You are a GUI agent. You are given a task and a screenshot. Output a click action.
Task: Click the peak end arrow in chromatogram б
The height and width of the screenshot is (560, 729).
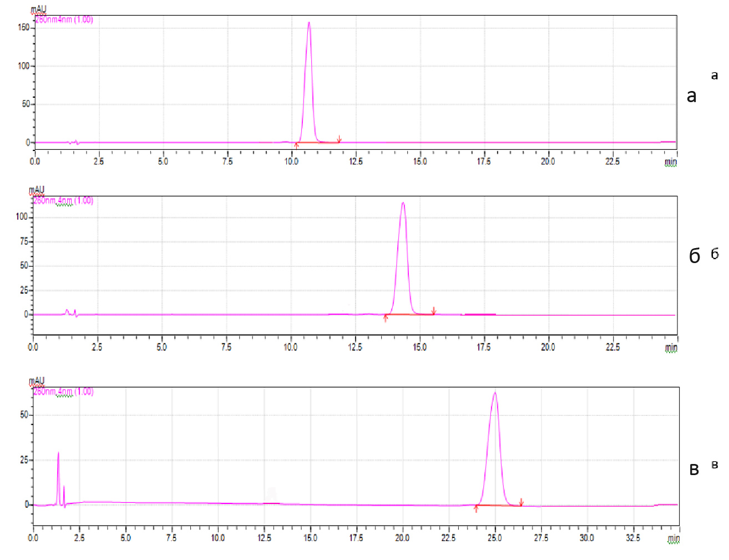pos(434,311)
